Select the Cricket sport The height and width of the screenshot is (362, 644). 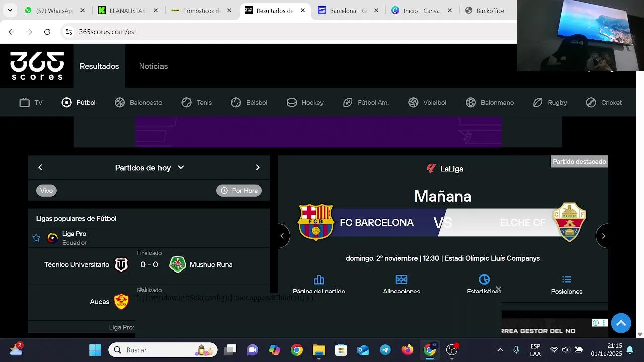click(604, 102)
